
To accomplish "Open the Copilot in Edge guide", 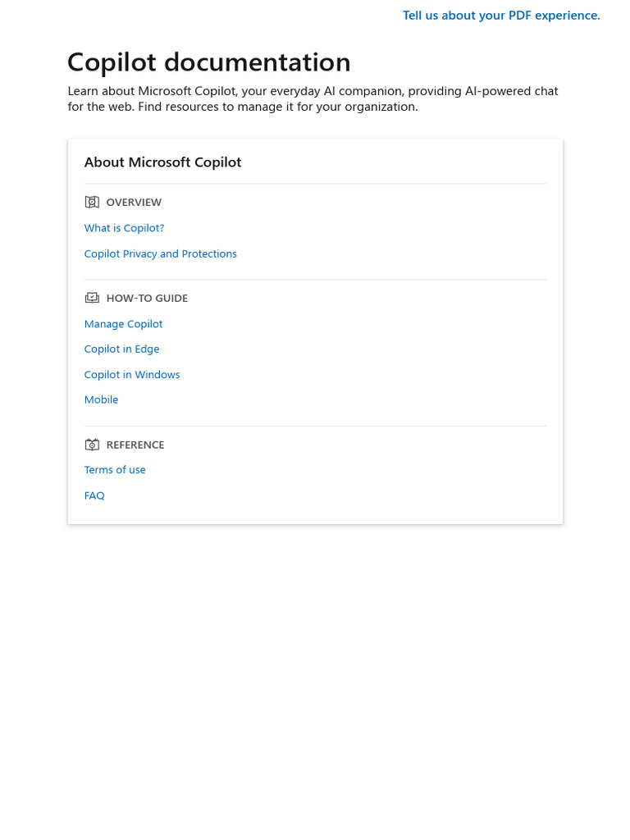I will coord(121,349).
